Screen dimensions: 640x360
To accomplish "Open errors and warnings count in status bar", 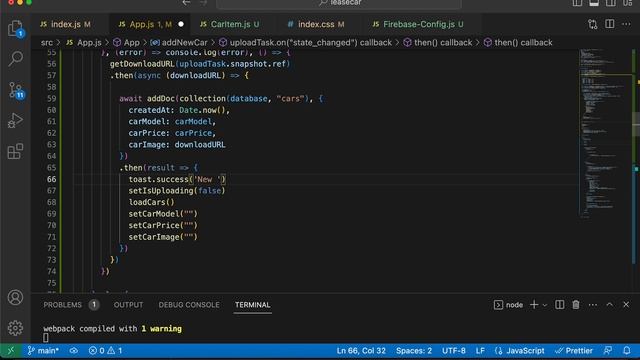I will pyautogui.click(x=106, y=351).
